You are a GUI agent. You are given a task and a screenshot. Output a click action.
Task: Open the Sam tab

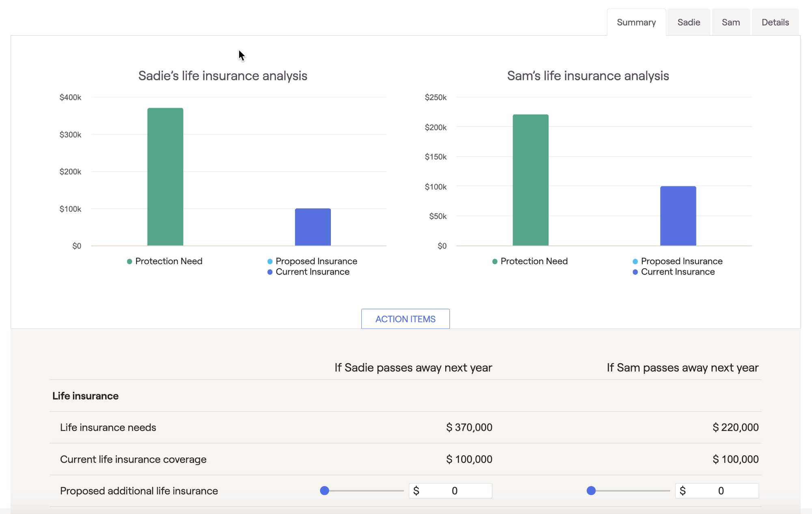[730, 22]
